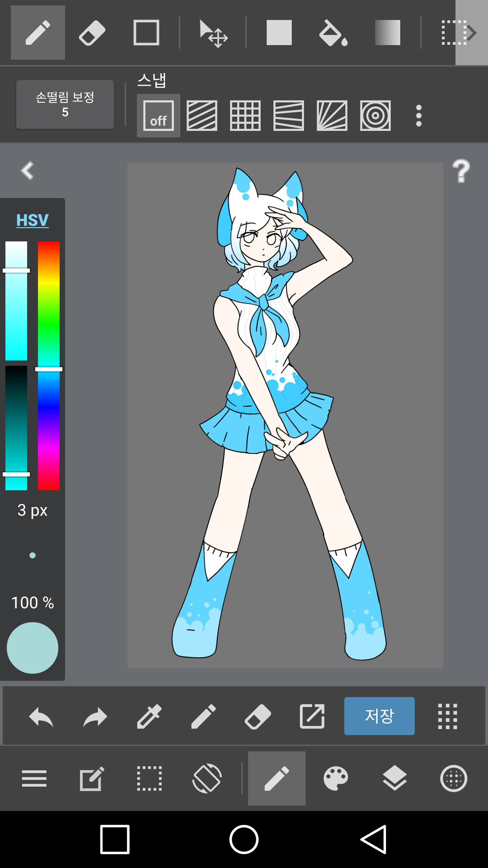The width and height of the screenshot is (488, 868).
Task: Enable radial lines snap guide
Action: (x=332, y=116)
